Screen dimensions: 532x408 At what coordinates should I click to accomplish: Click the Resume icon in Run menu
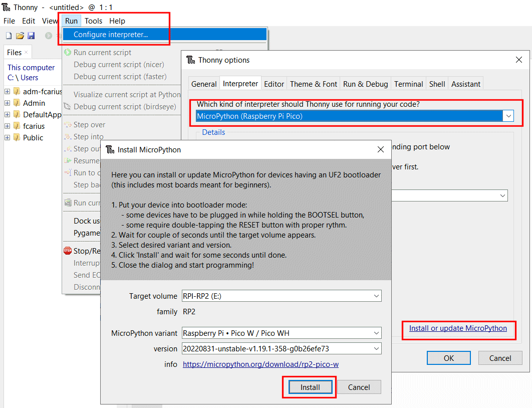click(x=68, y=160)
